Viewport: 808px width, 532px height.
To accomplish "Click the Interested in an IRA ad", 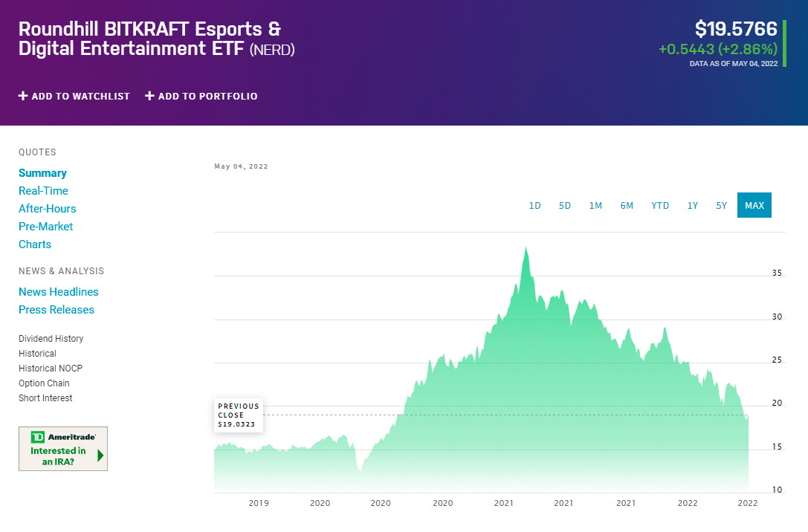I will click(63, 449).
